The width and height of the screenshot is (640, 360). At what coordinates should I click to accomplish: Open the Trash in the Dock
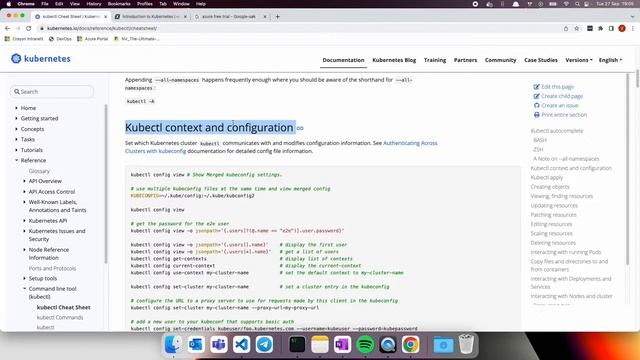click(466, 344)
